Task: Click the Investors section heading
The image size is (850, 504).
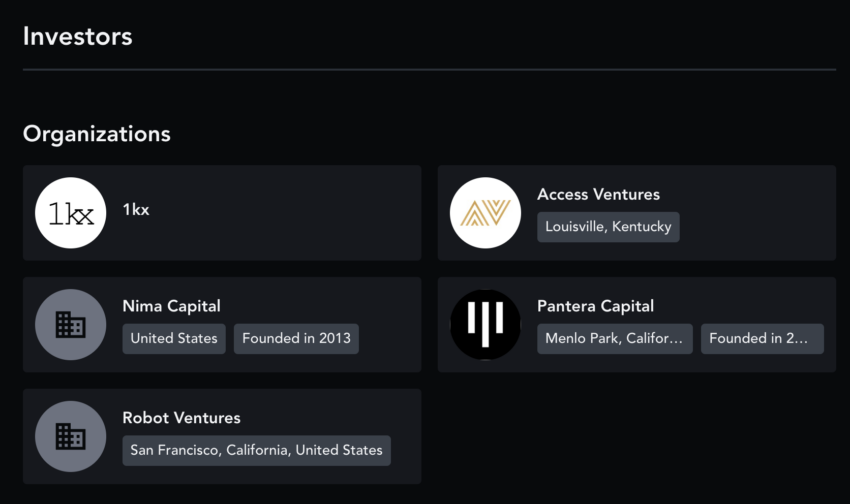Action: pos(78,36)
